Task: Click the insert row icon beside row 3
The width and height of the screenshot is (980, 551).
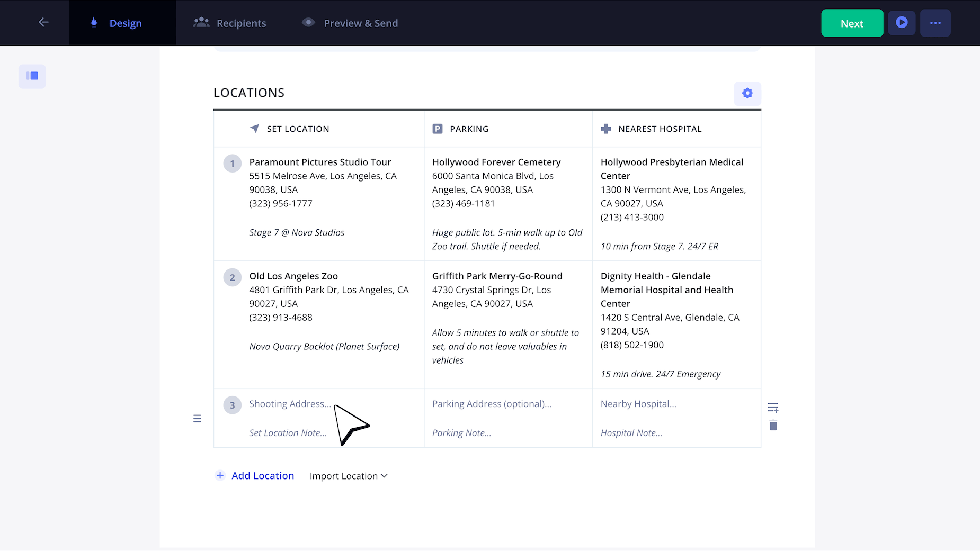Action: [773, 408]
